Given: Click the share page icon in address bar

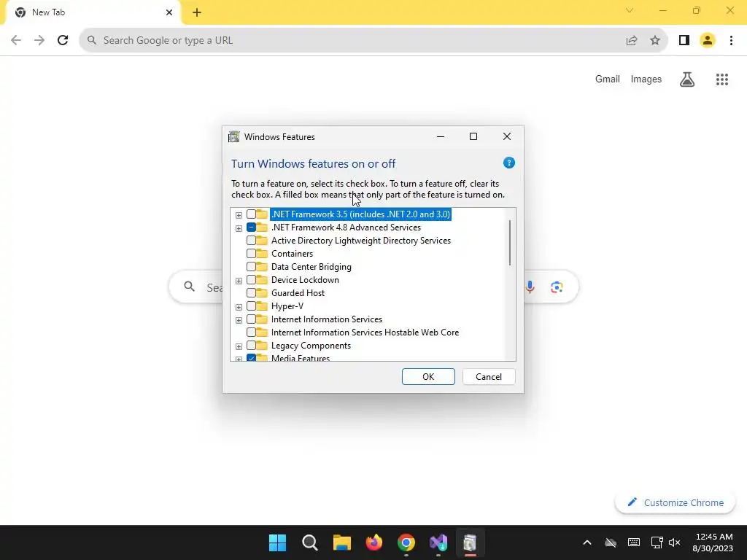Looking at the screenshot, I should click(x=632, y=41).
